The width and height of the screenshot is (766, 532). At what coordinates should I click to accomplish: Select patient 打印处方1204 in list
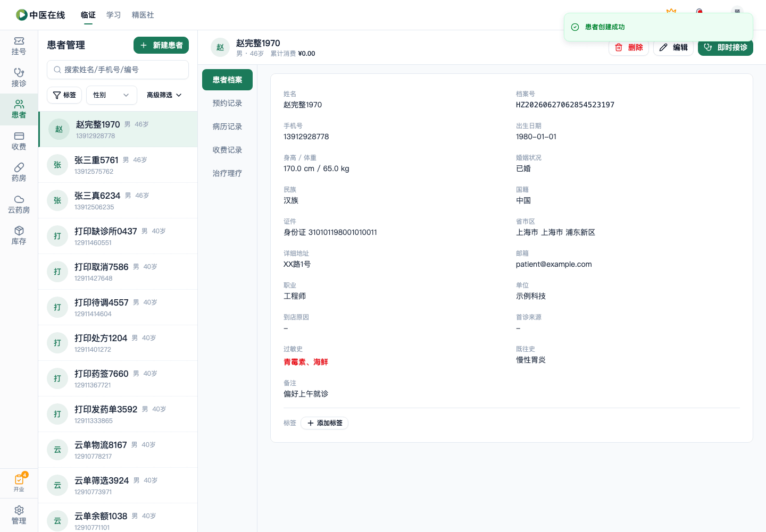click(118, 343)
